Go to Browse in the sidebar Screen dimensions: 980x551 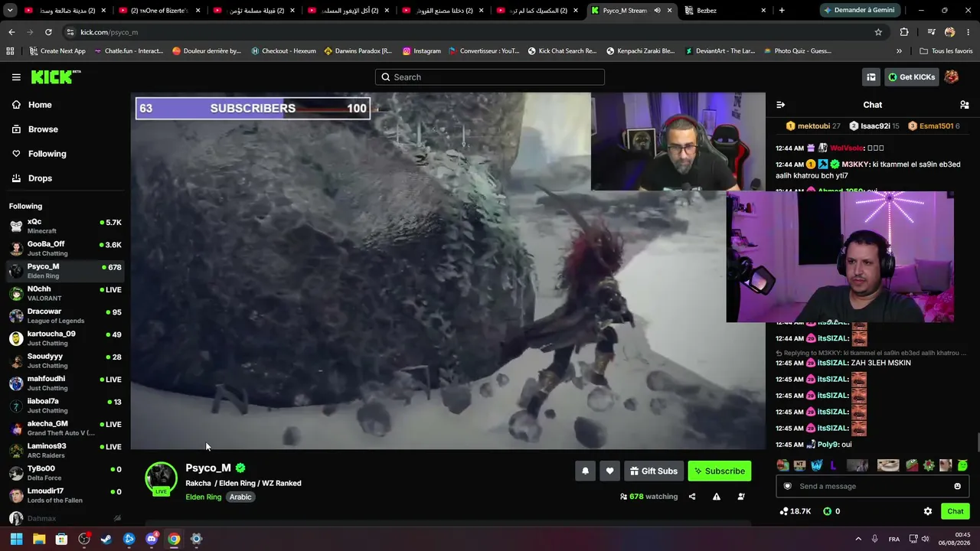coord(43,129)
